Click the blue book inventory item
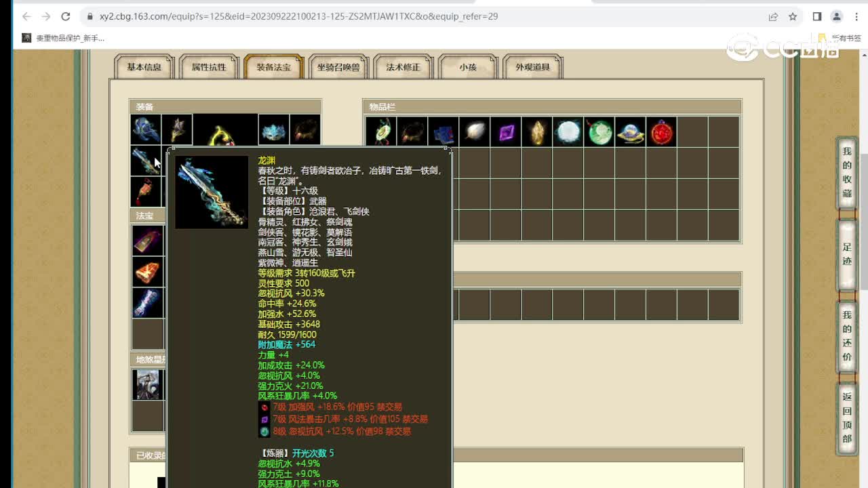This screenshot has width=868, height=488. coord(443,131)
